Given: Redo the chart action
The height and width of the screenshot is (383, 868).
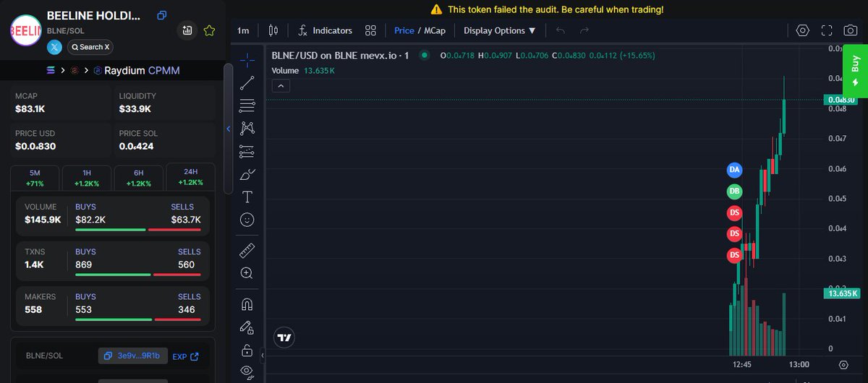Looking at the screenshot, I should coord(584,30).
